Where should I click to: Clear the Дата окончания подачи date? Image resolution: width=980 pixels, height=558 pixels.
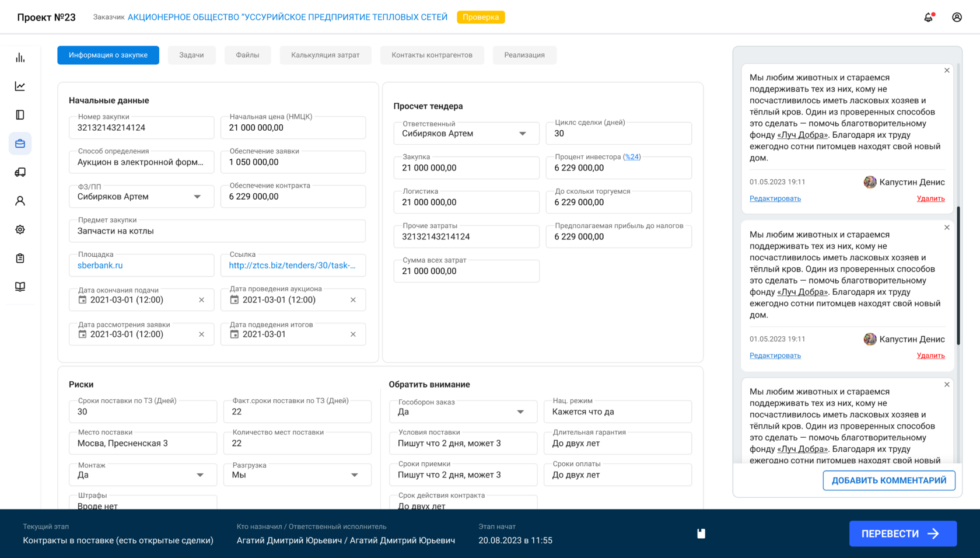[202, 300]
